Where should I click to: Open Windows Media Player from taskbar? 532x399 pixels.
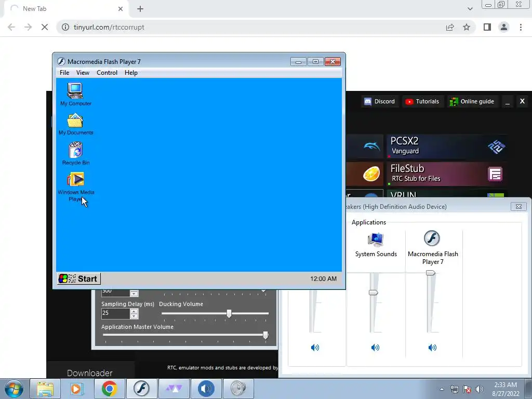pos(76,389)
